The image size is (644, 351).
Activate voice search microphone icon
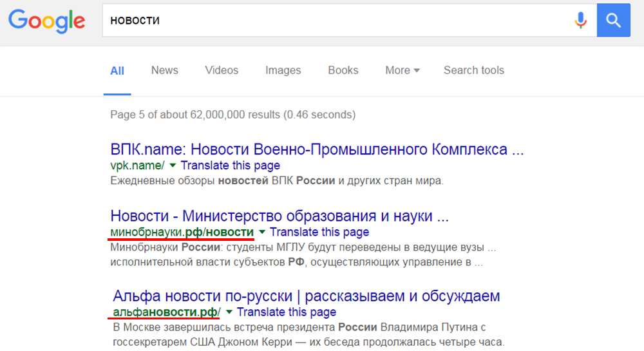point(580,20)
